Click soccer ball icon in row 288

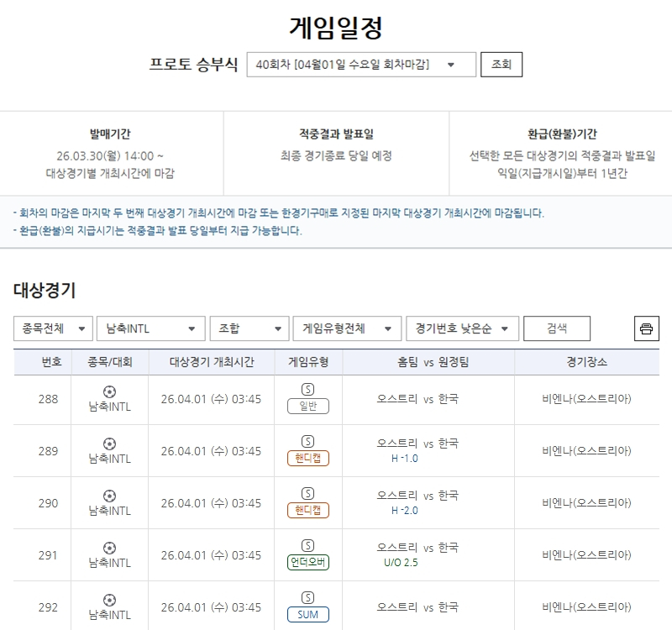coord(109,391)
